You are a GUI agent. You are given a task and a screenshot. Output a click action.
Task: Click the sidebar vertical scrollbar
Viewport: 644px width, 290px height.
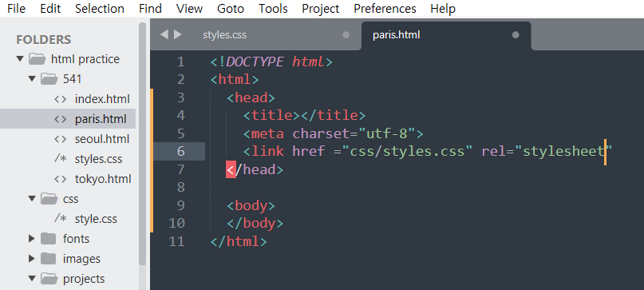click(143, 144)
